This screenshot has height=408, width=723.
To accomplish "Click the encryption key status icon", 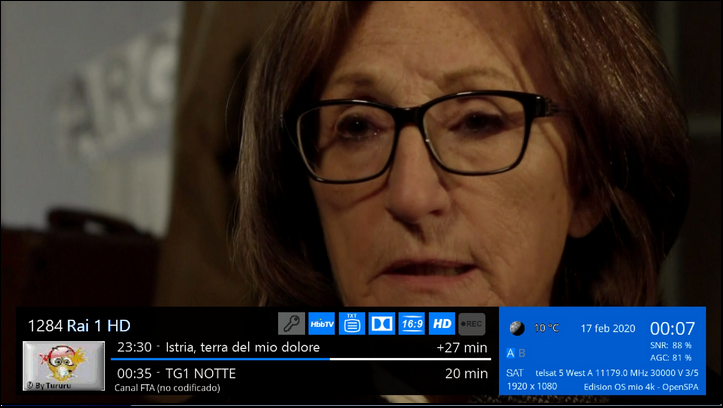I will coord(291,324).
